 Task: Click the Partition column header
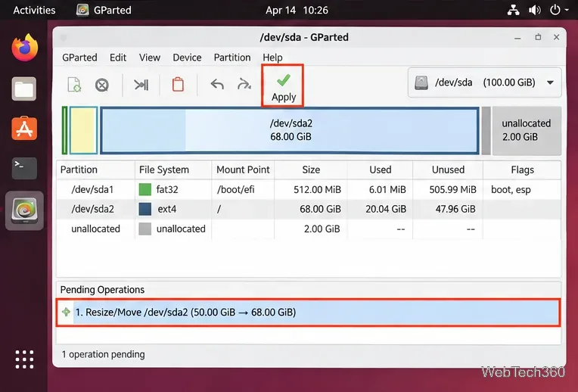click(95, 170)
